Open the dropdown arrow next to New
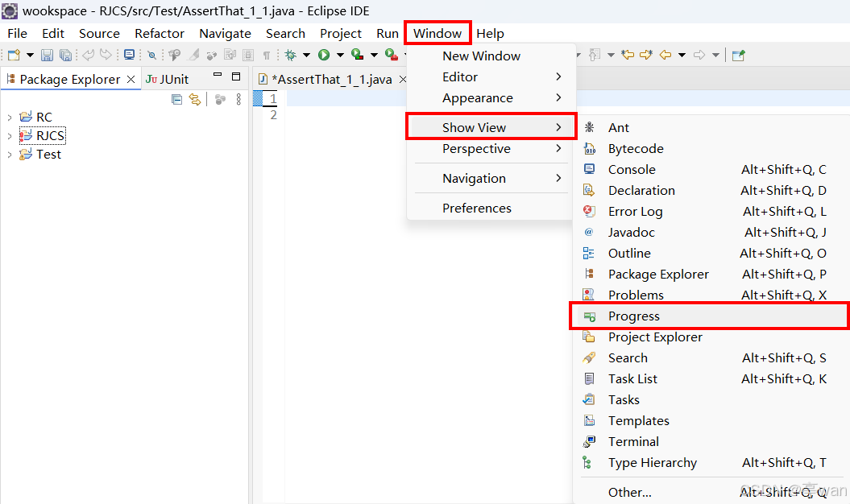 tap(30, 55)
